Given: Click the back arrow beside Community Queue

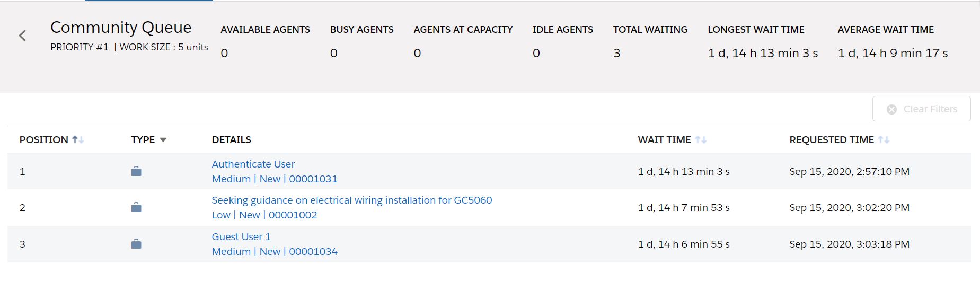Looking at the screenshot, I should (22, 36).
